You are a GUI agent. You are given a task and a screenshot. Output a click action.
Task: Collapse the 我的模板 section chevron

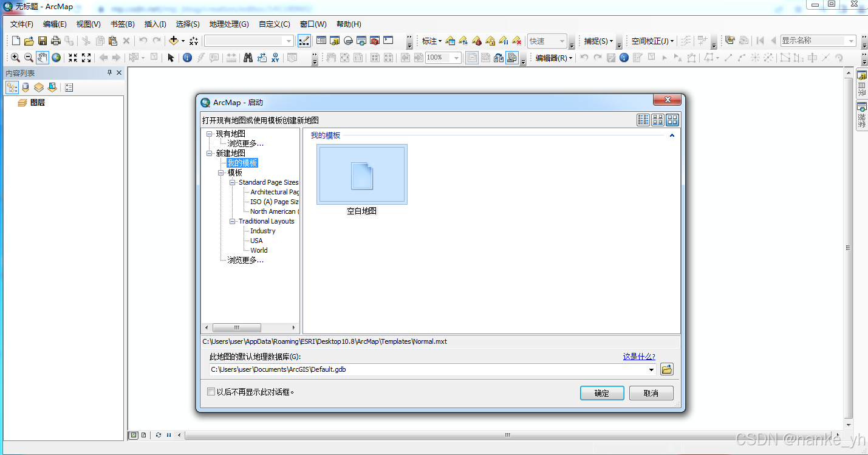coord(672,135)
